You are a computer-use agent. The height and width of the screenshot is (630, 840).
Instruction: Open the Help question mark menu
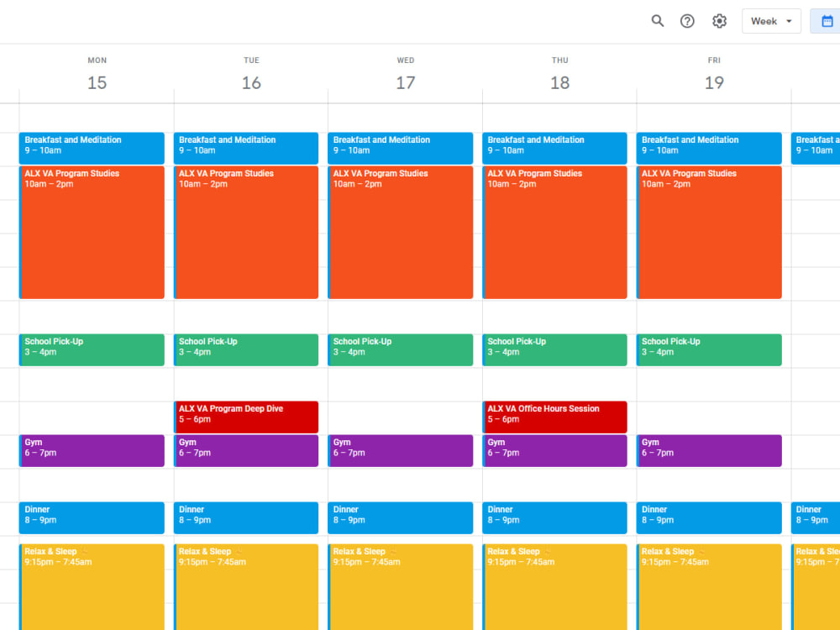(687, 21)
